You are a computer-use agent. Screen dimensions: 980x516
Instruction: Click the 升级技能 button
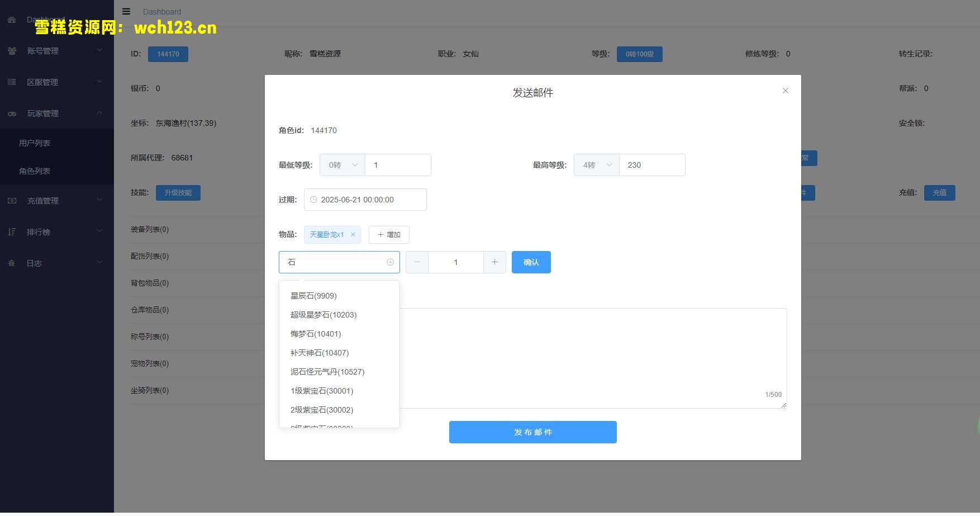[178, 193]
